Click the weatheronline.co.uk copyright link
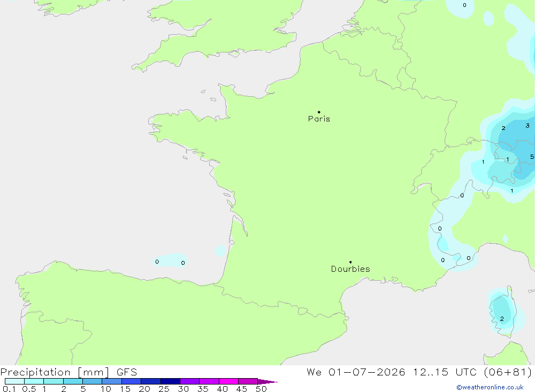This screenshot has width=535, height=392. click(x=490, y=387)
